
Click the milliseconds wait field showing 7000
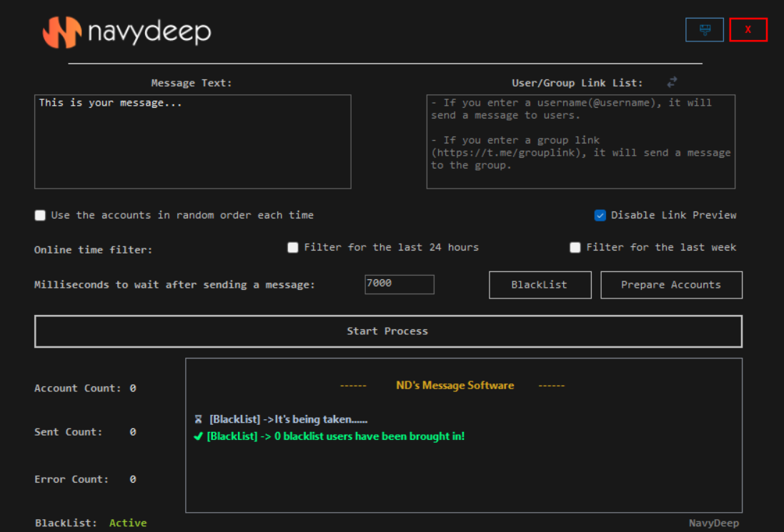tap(400, 284)
